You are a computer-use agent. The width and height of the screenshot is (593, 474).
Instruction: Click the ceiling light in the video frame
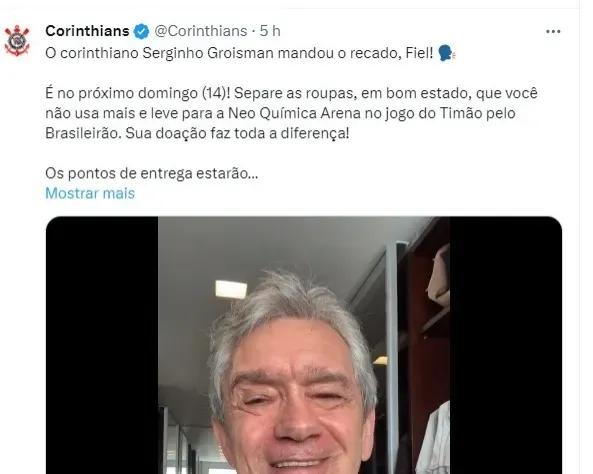pos(231,289)
